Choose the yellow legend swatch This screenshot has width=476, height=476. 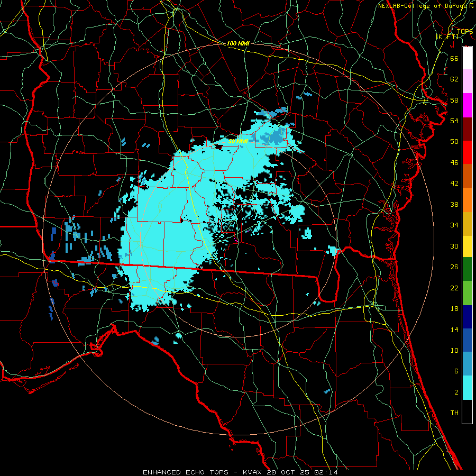click(467, 246)
